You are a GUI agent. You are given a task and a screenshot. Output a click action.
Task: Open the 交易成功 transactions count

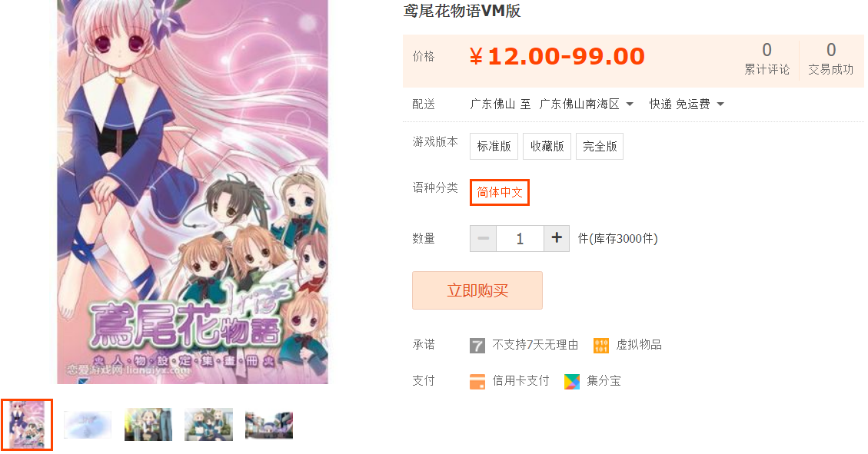click(x=830, y=58)
